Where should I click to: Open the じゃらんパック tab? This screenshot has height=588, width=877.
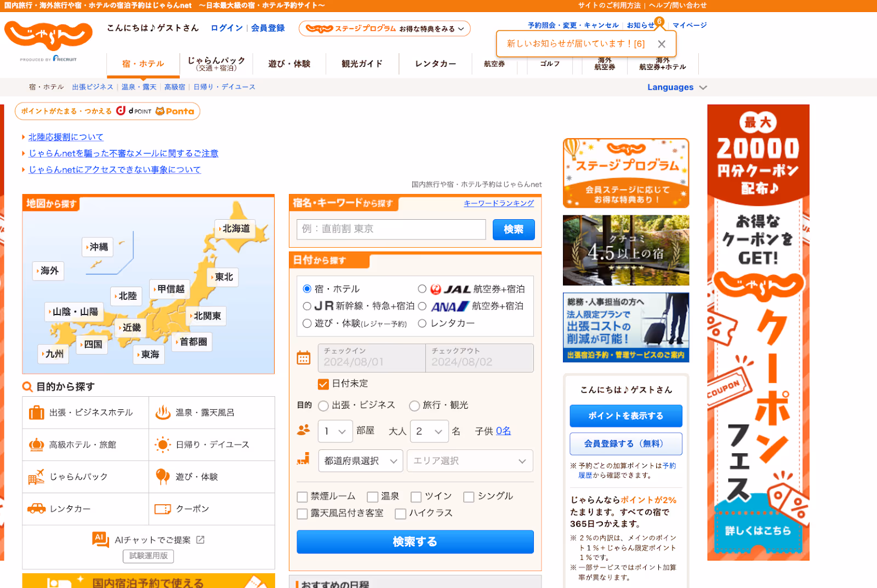coord(217,64)
